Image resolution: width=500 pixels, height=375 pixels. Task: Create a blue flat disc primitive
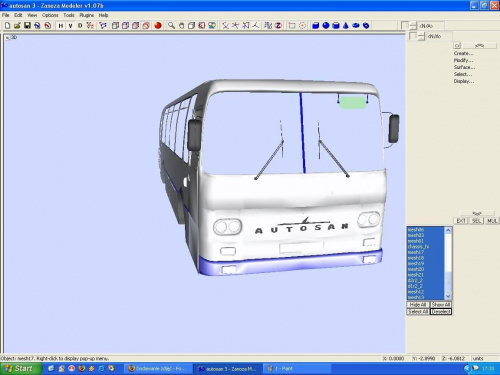(356, 25)
